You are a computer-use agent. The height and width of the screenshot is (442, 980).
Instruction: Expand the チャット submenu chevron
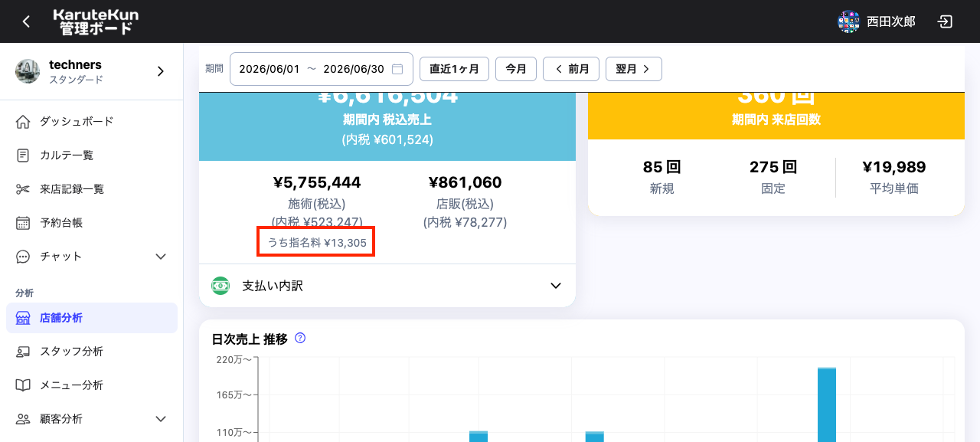161,257
